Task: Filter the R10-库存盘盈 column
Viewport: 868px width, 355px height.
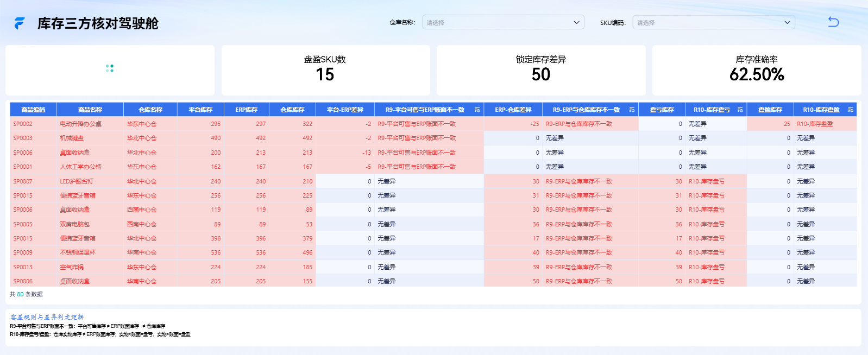Action: tap(851, 110)
